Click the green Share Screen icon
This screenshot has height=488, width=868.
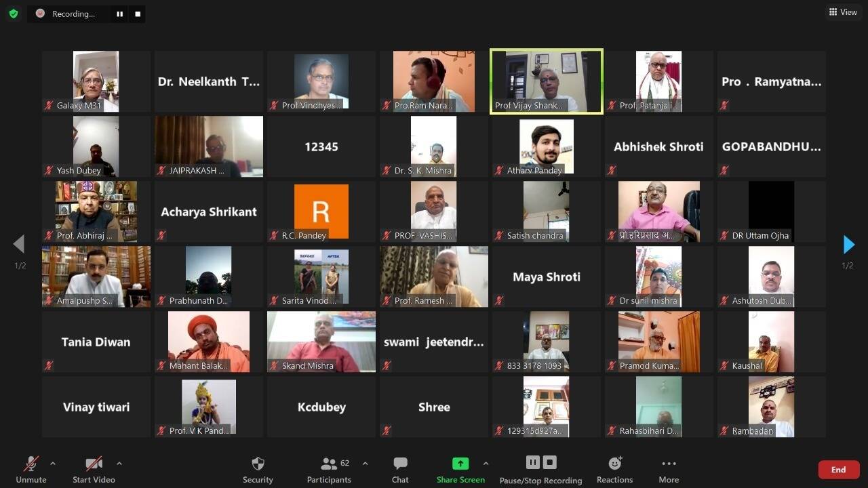pyautogui.click(x=460, y=464)
